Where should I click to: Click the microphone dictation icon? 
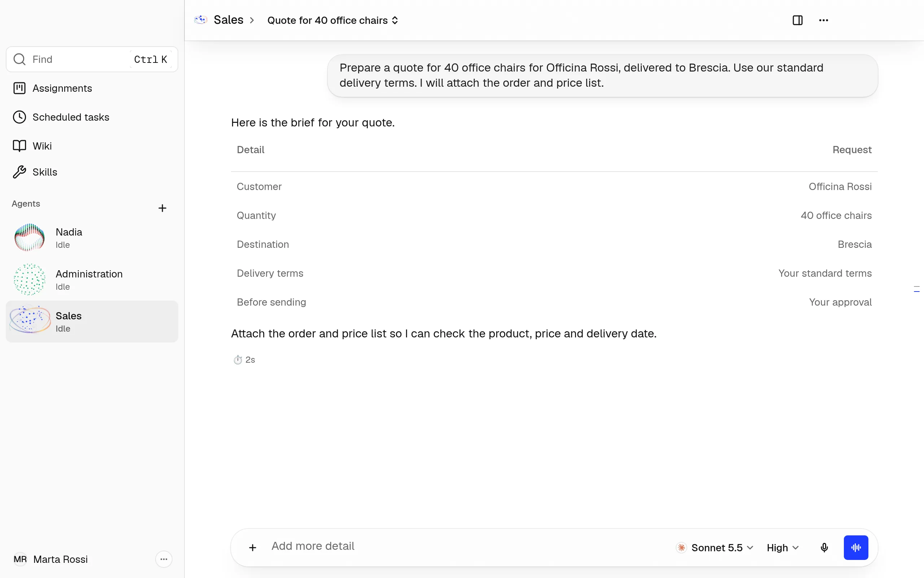[x=824, y=548]
